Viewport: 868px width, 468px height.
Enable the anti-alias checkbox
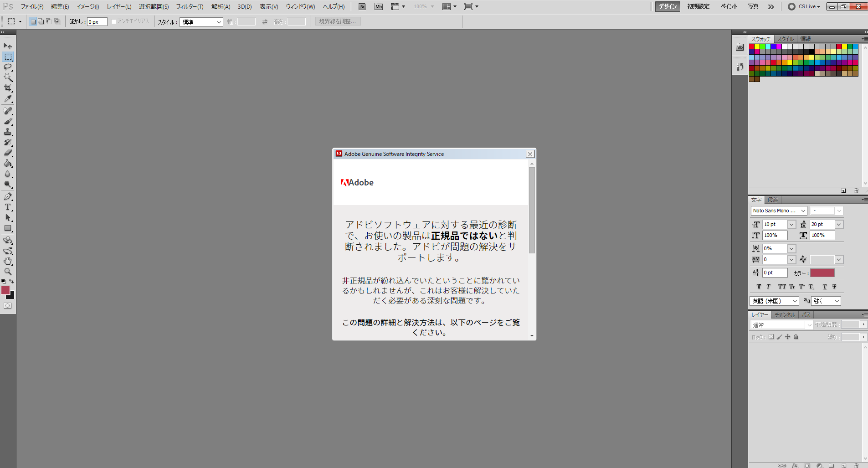coord(114,21)
